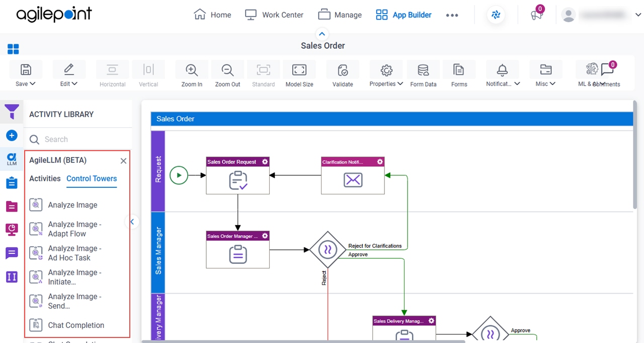The width and height of the screenshot is (644, 343).
Task: Select App Builder
Action: click(404, 15)
